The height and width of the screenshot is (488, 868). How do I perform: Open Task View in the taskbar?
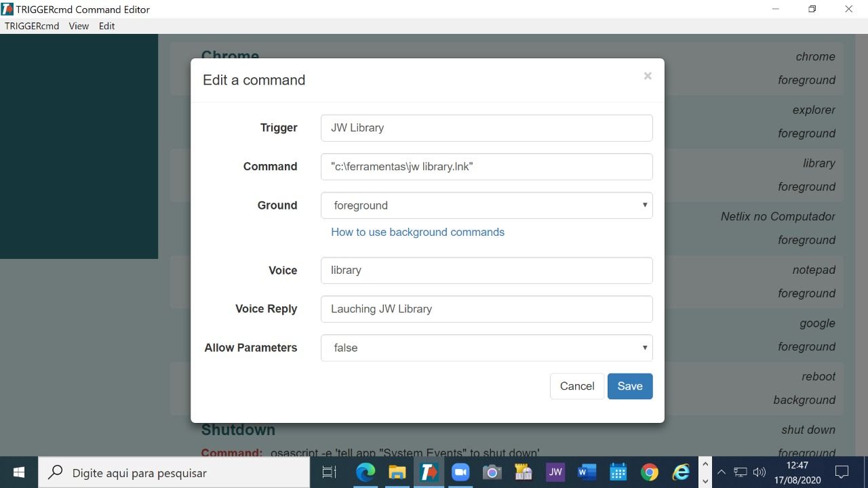[x=329, y=472]
